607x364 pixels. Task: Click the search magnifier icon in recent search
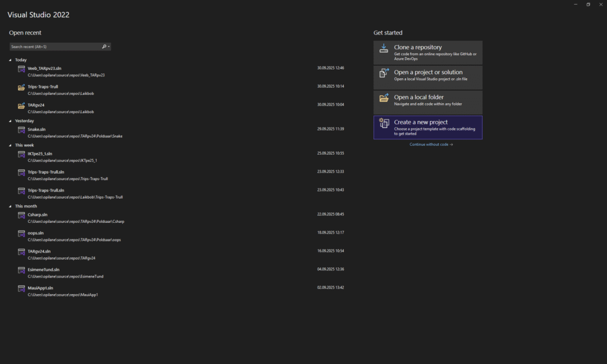click(x=104, y=46)
